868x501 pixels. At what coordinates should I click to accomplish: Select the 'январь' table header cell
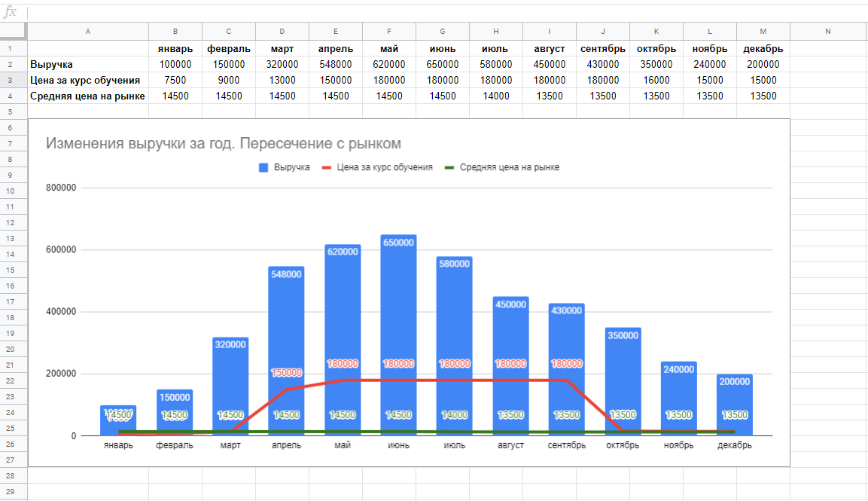pyautogui.click(x=175, y=49)
